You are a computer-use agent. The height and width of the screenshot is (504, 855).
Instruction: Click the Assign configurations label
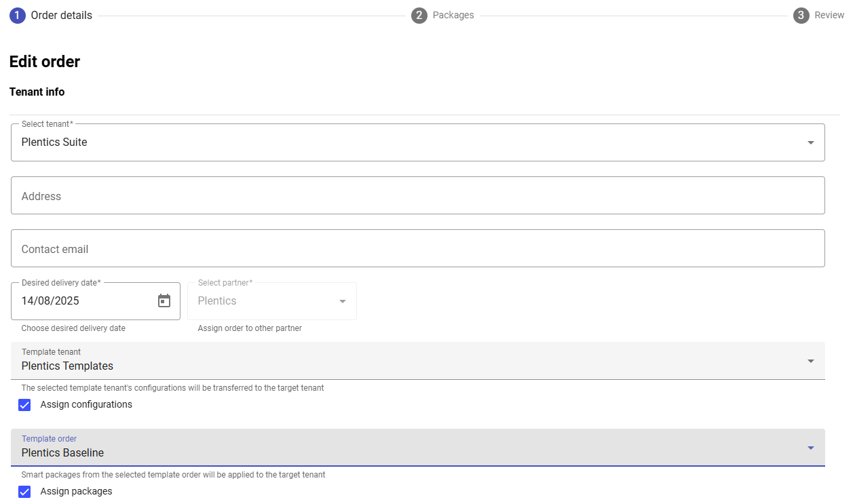[x=86, y=404]
